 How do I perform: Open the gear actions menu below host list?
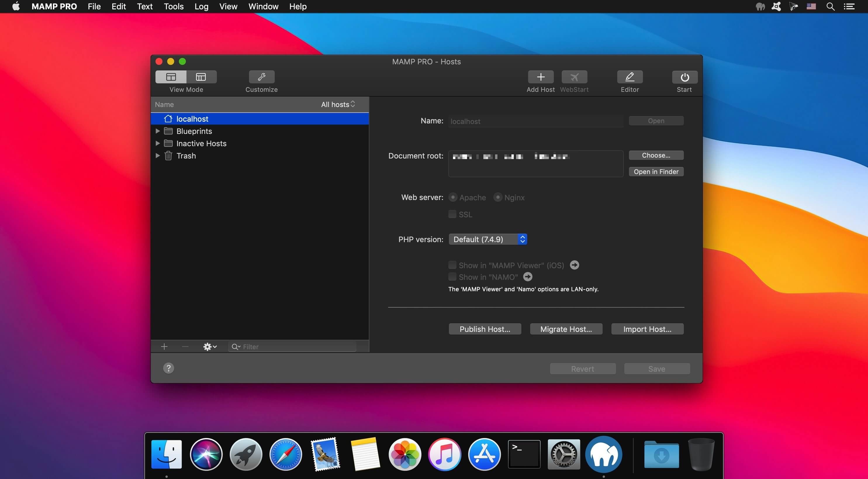(209, 347)
